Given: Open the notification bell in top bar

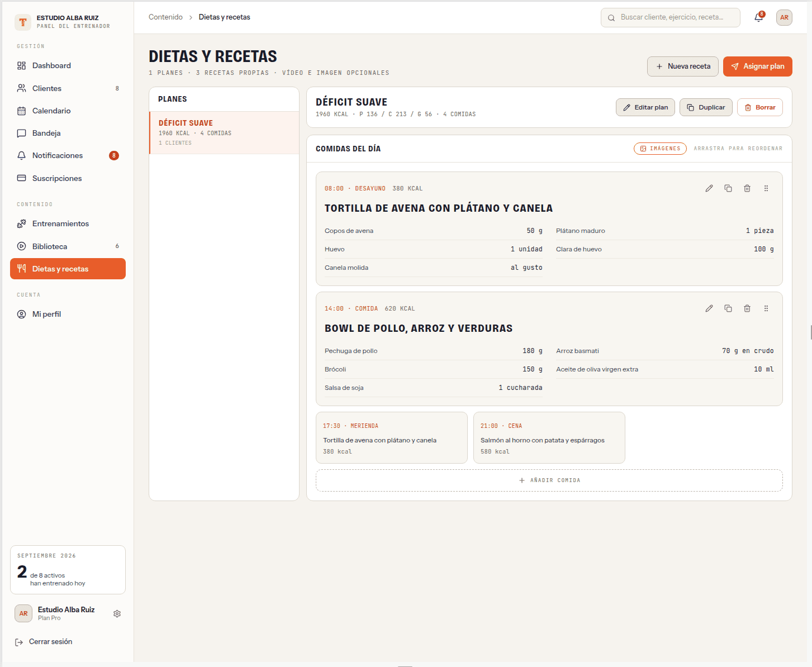Looking at the screenshot, I should (x=758, y=17).
